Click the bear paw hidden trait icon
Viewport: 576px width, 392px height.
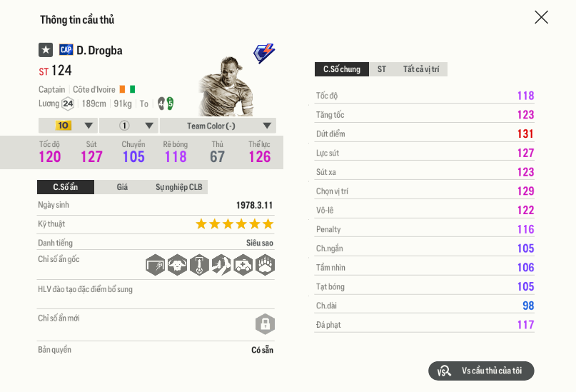(x=266, y=265)
